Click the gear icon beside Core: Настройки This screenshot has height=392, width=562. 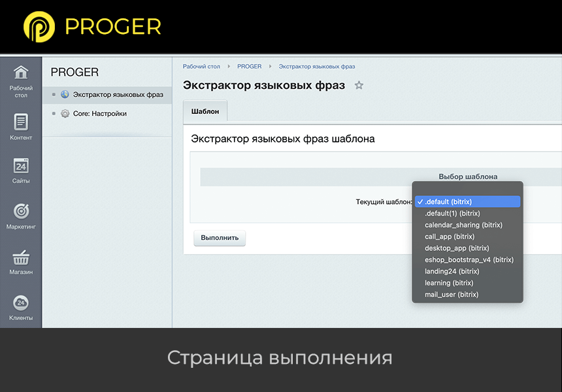pos(65,113)
